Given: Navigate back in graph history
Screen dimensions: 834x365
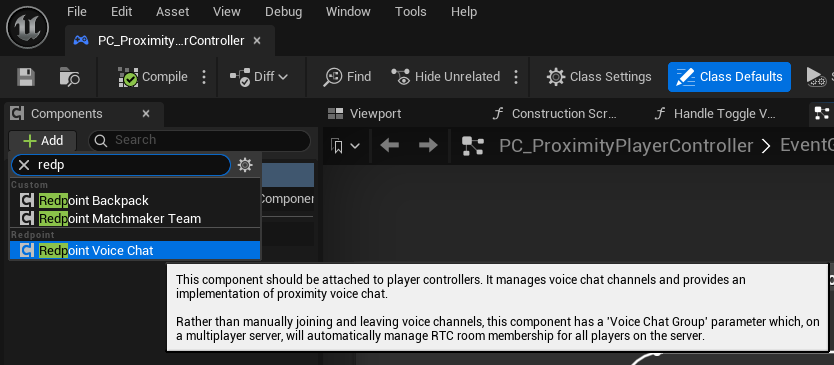Looking at the screenshot, I should pos(389,145).
